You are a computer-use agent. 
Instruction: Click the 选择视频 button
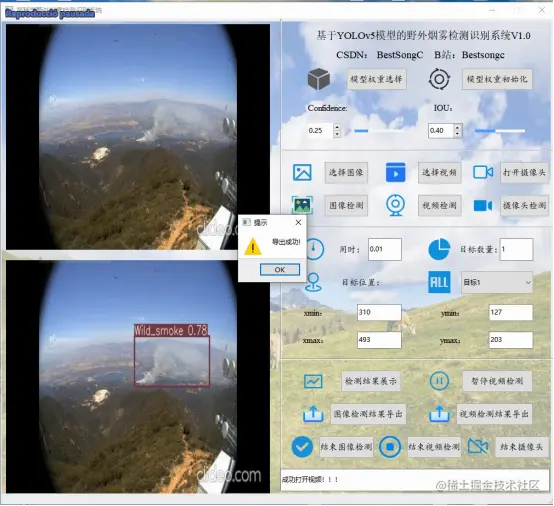[x=440, y=172]
